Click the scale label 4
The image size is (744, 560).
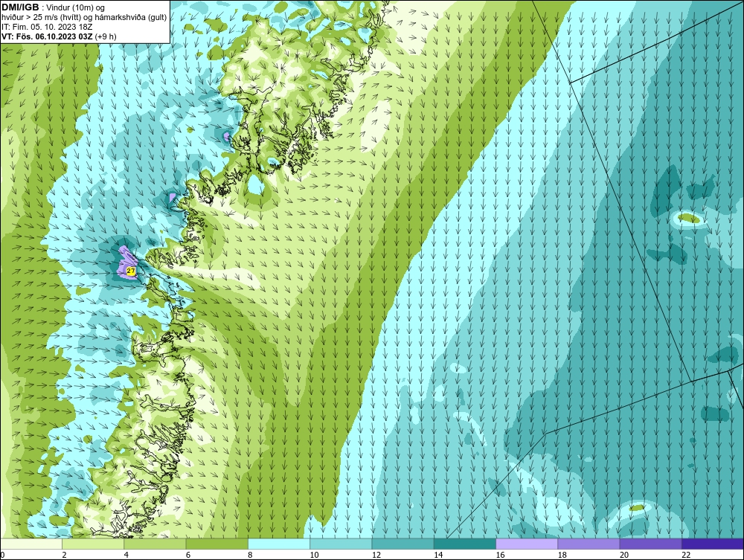pyautogui.click(x=126, y=556)
